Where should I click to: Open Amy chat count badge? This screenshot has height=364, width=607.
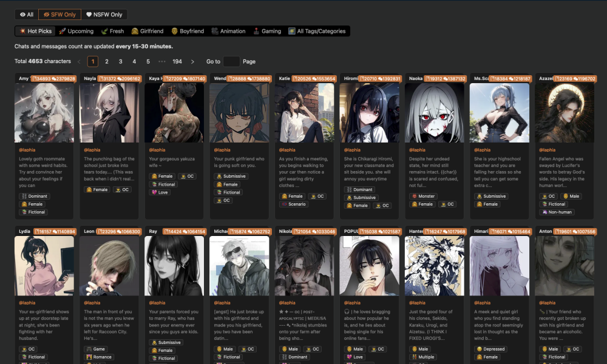point(53,78)
